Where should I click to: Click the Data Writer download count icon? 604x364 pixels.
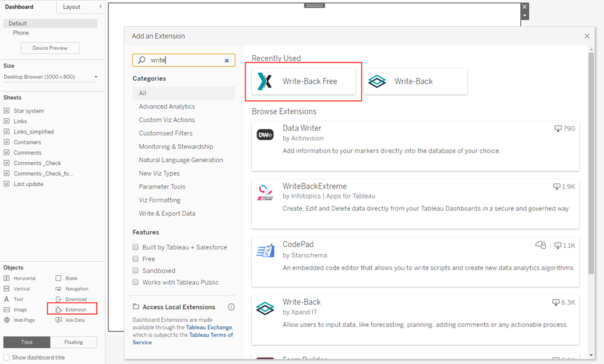tap(558, 128)
